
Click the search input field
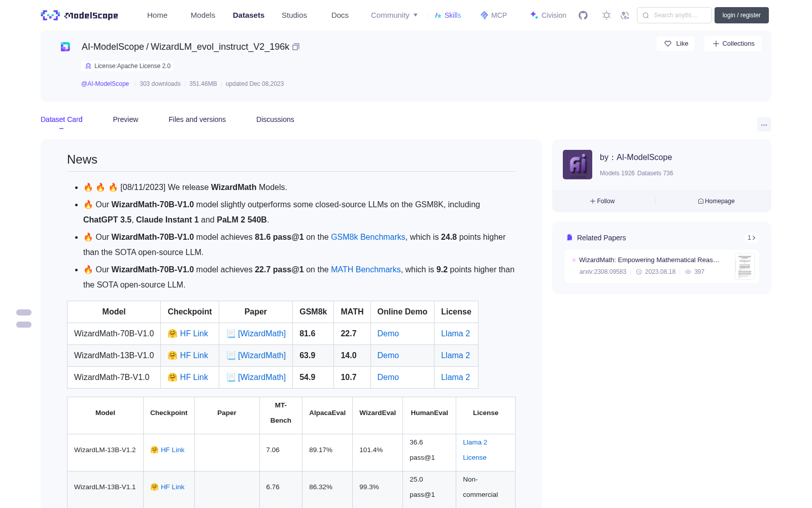pos(674,15)
